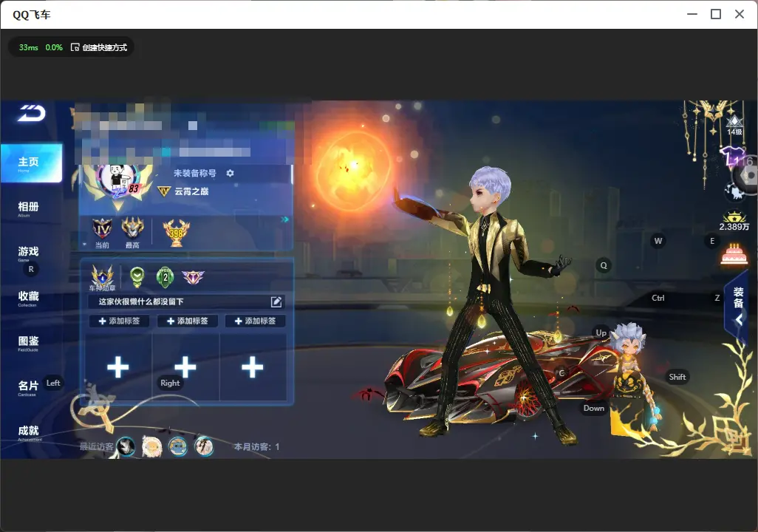Click the 车神勋章 medal icon
Image resolution: width=758 pixels, height=532 pixels.
click(x=103, y=278)
